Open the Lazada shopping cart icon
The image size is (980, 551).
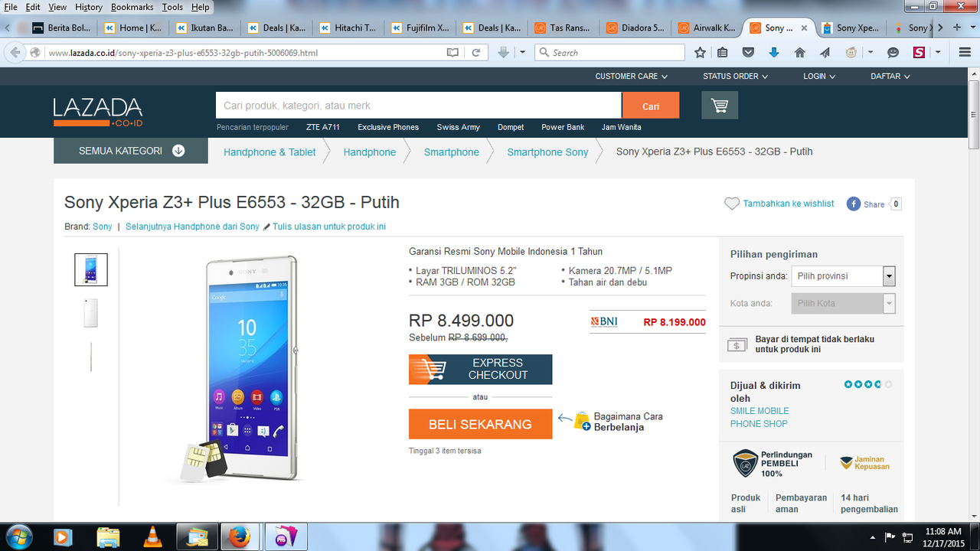click(720, 106)
